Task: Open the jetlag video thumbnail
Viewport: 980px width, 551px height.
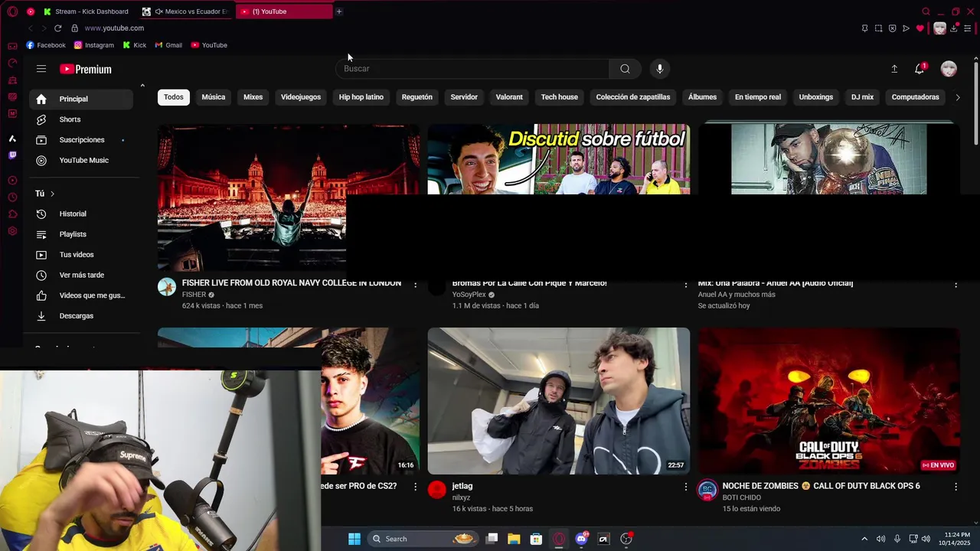Action: click(x=559, y=401)
